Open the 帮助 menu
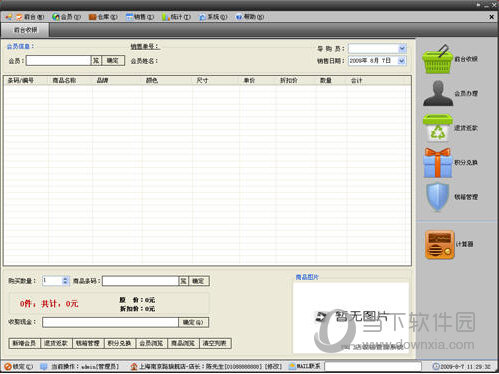The height and width of the screenshot is (374, 499). click(x=250, y=17)
